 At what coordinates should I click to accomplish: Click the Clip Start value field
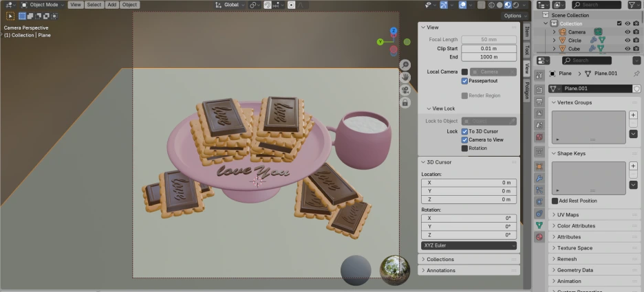click(489, 48)
